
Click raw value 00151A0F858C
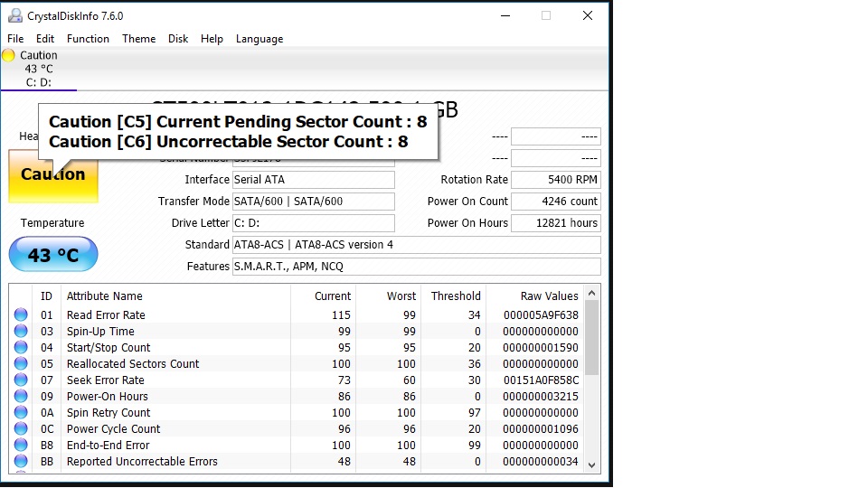point(541,380)
